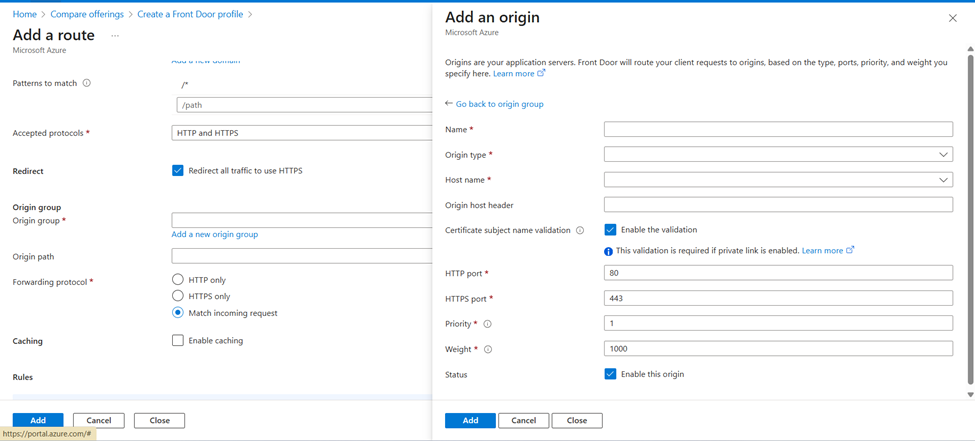Click Close button in Add an origin panel

tap(577, 420)
